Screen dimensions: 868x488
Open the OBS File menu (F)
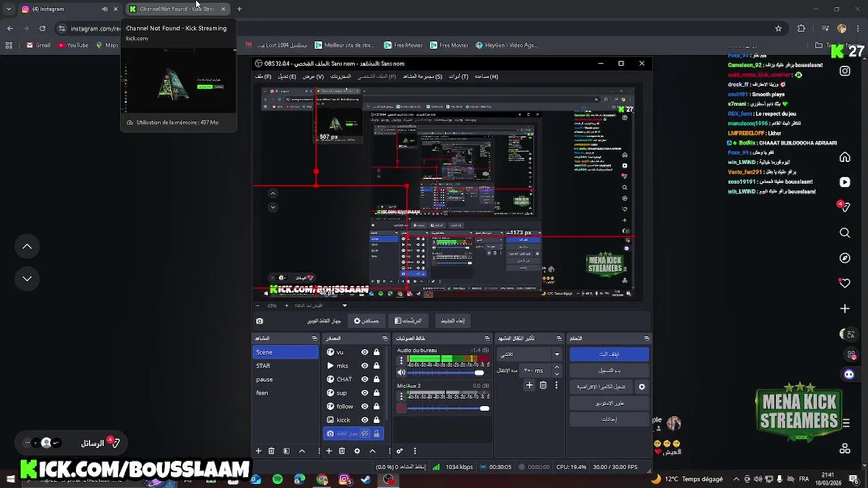point(263,77)
